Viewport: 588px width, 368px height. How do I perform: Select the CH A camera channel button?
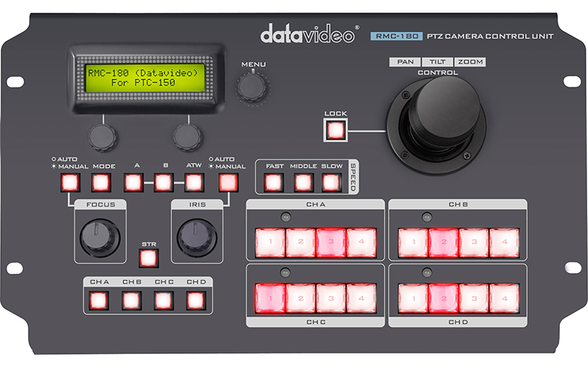tap(98, 300)
